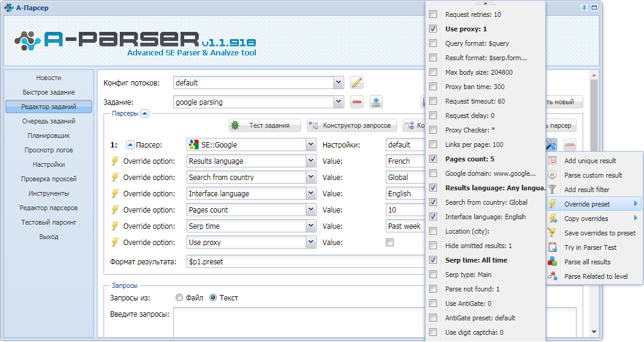
Task: Go to Новости in sidebar
Action: 49,78
